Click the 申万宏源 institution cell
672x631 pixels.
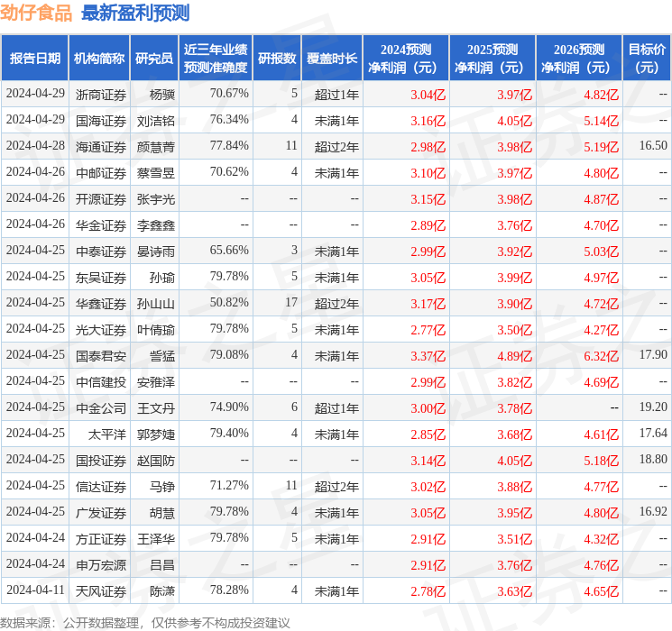pos(101,564)
